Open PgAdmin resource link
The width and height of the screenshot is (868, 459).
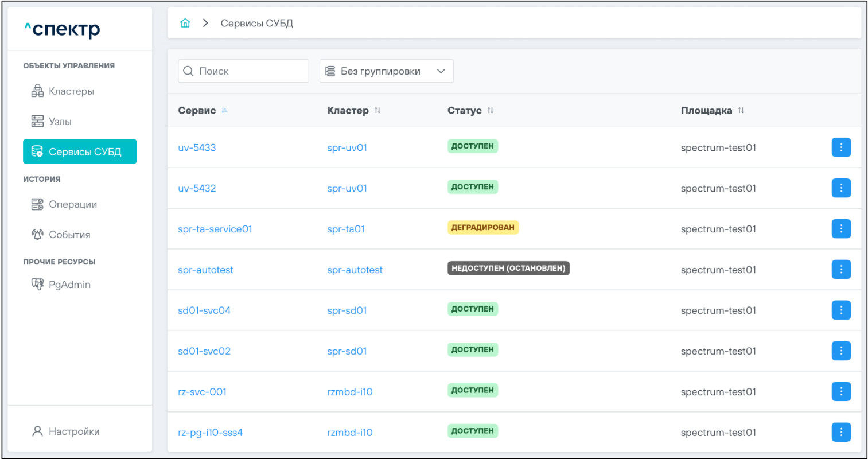coord(69,285)
